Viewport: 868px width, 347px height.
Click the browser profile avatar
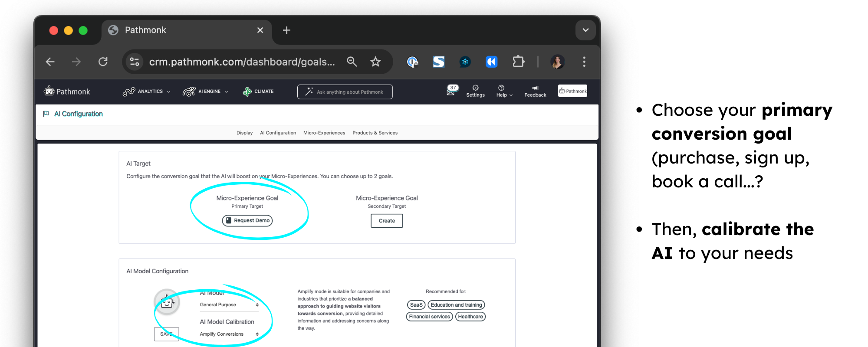[x=557, y=62]
